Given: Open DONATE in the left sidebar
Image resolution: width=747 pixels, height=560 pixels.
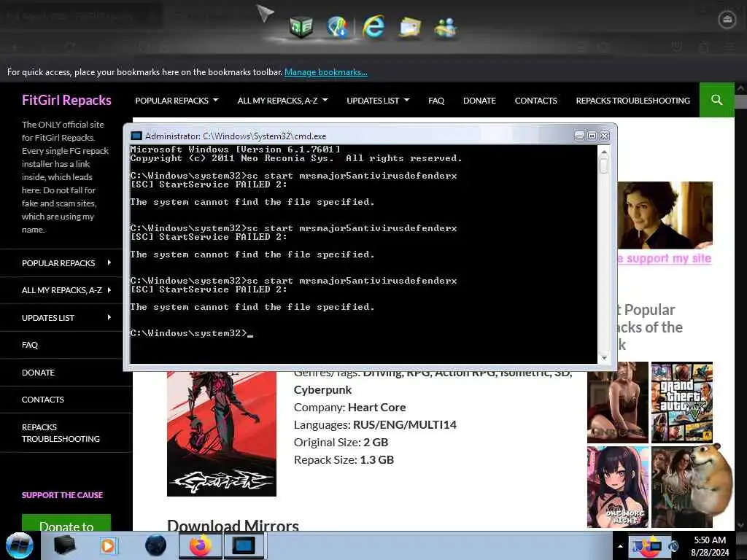Looking at the screenshot, I should [38, 373].
